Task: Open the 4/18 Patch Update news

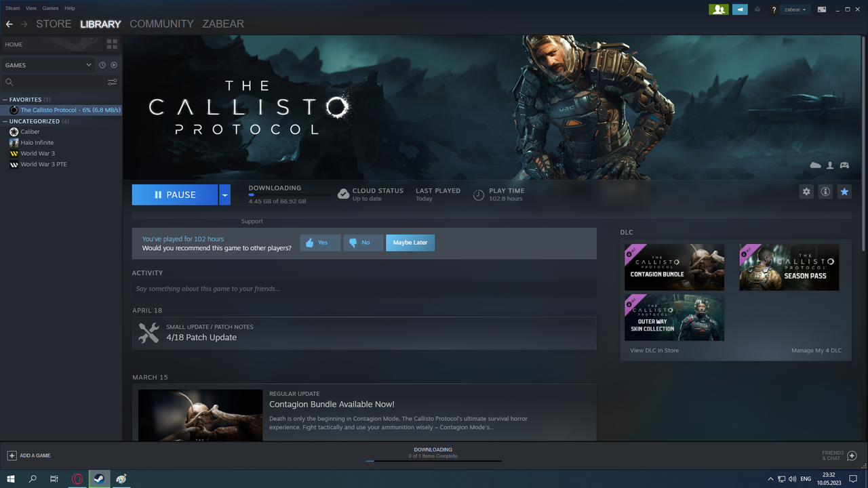Action: pyautogui.click(x=364, y=333)
